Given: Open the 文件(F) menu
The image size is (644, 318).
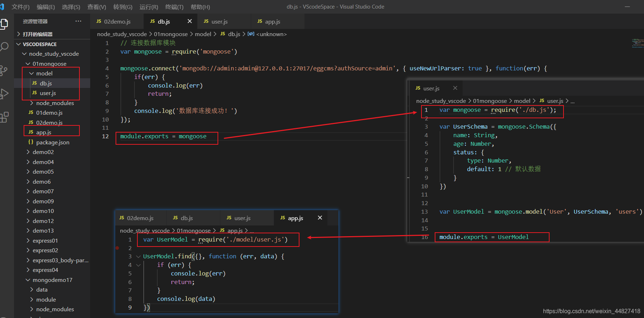Looking at the screenshot, I should click(x=21, y=7).
